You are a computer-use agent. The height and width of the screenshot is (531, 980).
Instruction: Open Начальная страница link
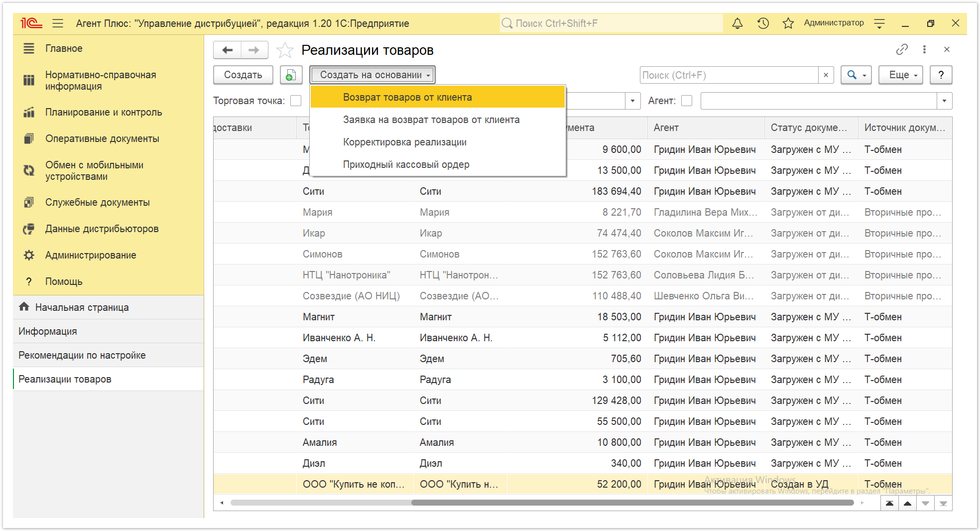coord(82,307)
